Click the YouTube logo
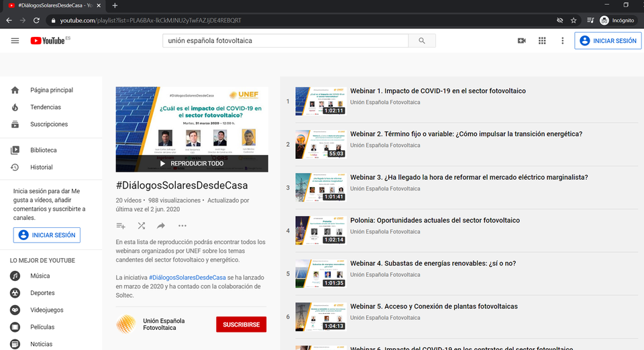This screenshot has height=350, width=644. coord(48,41)
